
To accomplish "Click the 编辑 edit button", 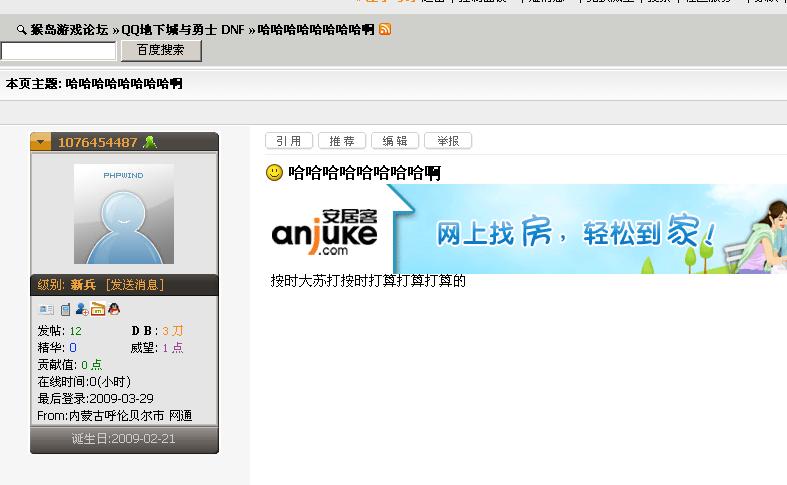I will pyautogui.click(x=395, y=141).
